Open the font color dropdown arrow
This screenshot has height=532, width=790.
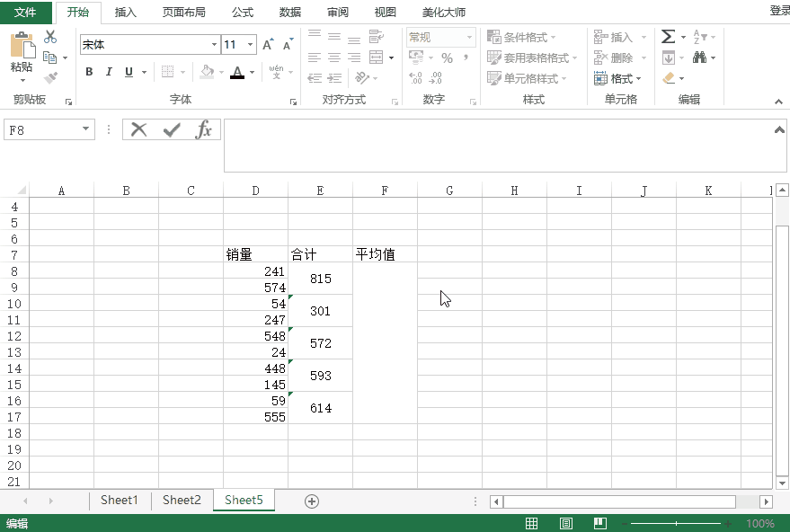(252, 72)
